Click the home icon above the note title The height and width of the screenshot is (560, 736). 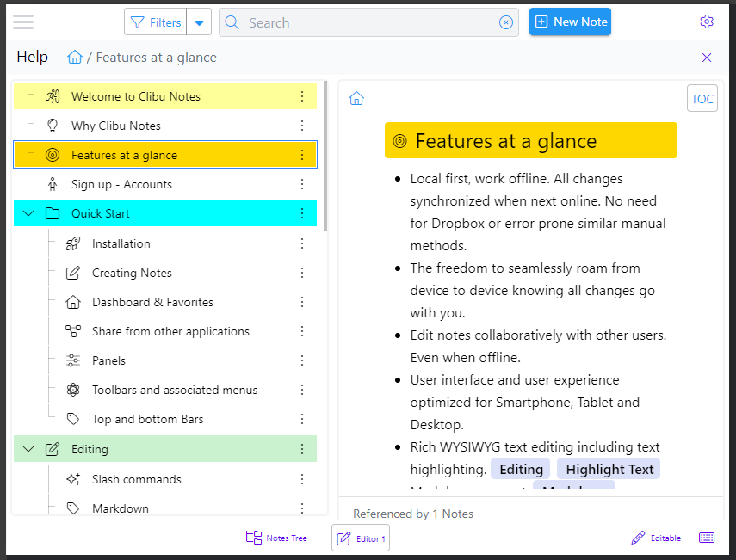click(x=356, y=98)
